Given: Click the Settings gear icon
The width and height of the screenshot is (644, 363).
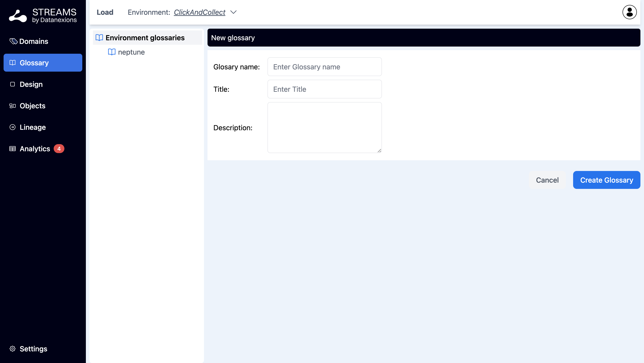Looking at the screenshot, I should tap(13, 349).
